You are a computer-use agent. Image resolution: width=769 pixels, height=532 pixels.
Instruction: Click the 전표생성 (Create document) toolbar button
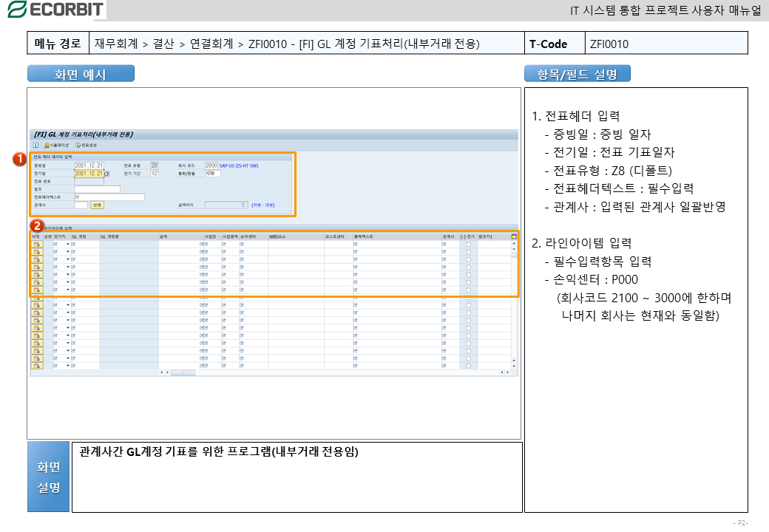(87, 145)
